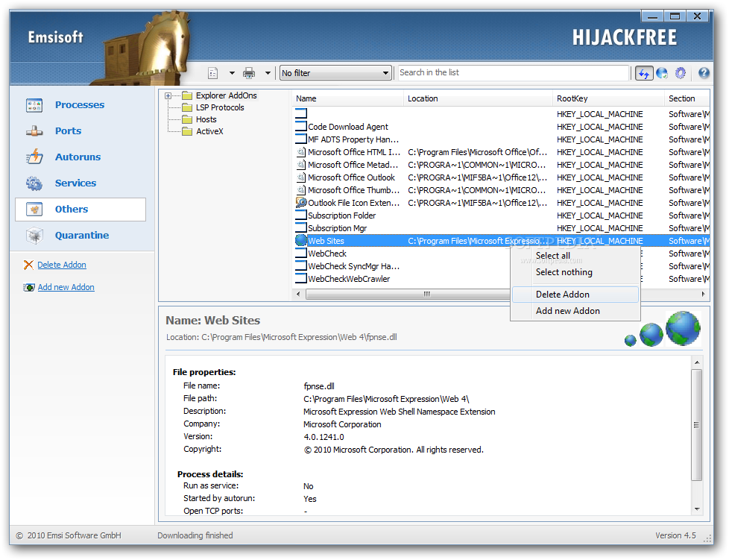Select the Microsoft Office Thumb... row
The image size is (729, 560).
(501, 190)
